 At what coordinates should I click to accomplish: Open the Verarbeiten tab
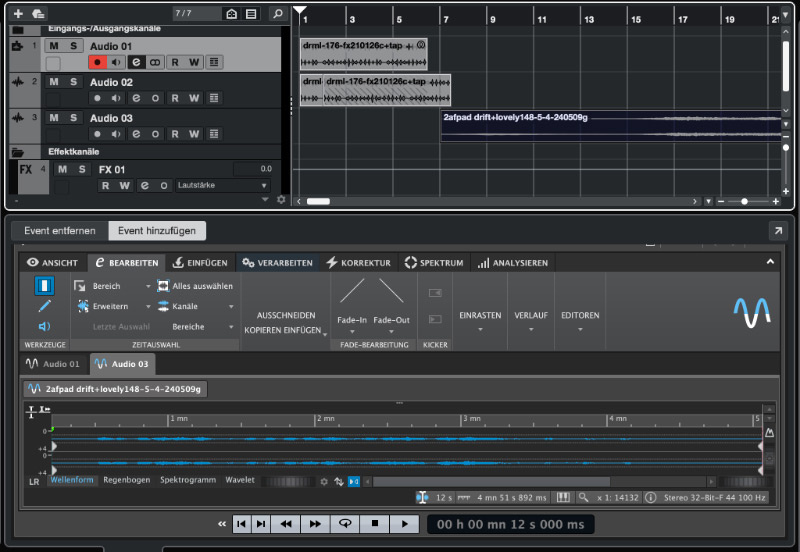(x=278, y=263)
